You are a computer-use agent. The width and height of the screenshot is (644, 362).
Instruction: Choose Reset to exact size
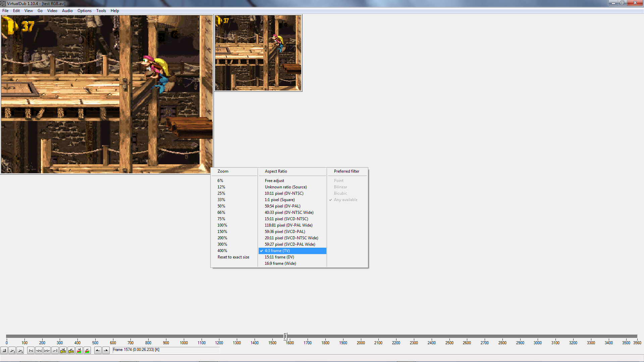[234, 257]
